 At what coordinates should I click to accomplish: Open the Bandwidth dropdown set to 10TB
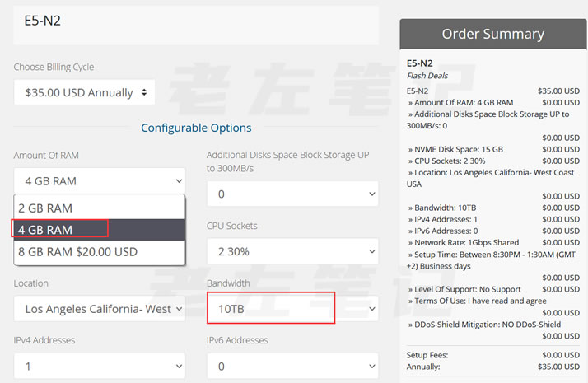click(292, 309)
